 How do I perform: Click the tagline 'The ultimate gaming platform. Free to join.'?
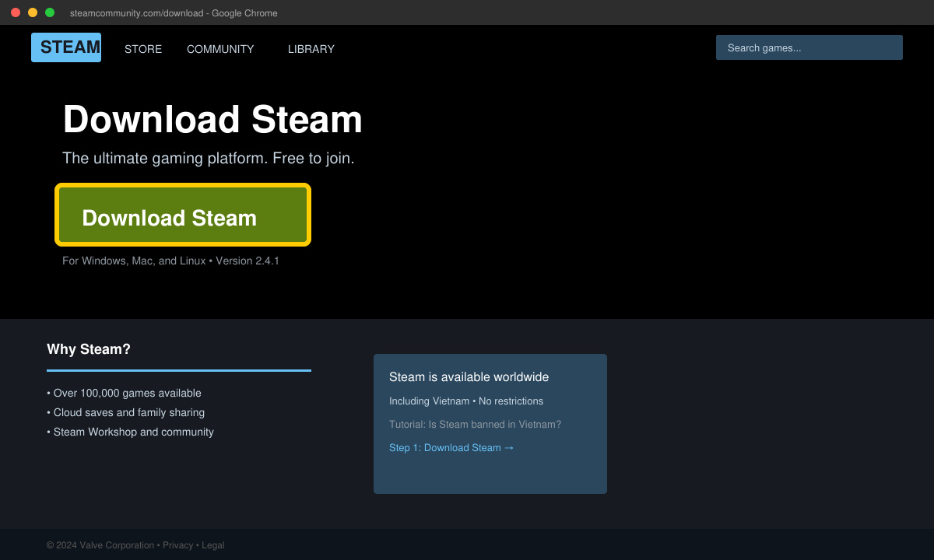click(x=209, y=158)
